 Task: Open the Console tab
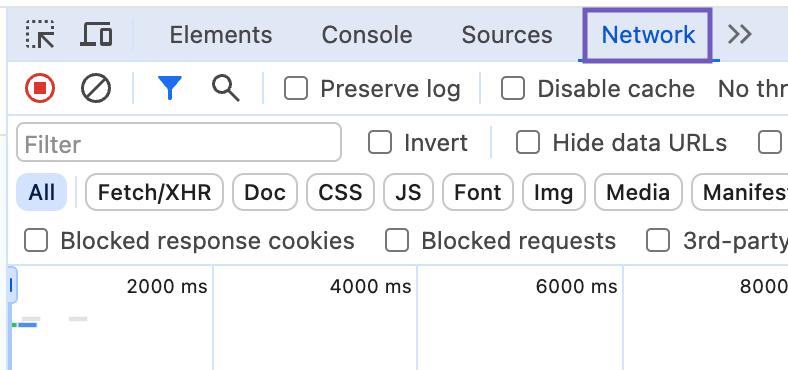click(x=367, y=35)
